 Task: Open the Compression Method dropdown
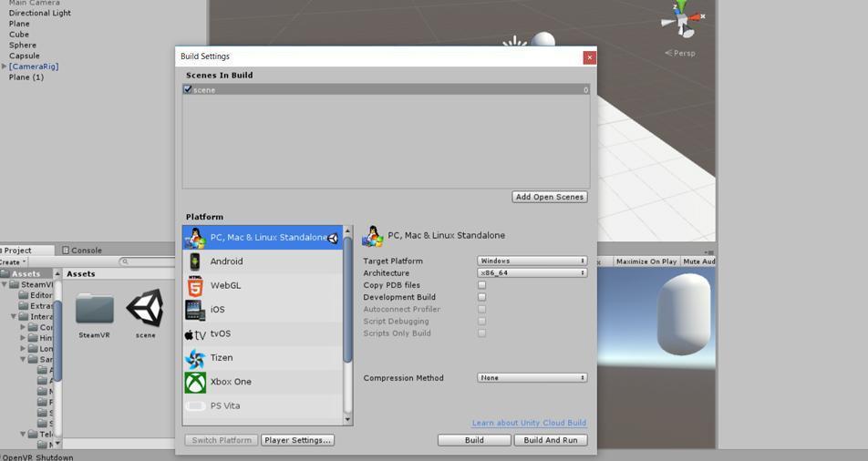[532, 377]
